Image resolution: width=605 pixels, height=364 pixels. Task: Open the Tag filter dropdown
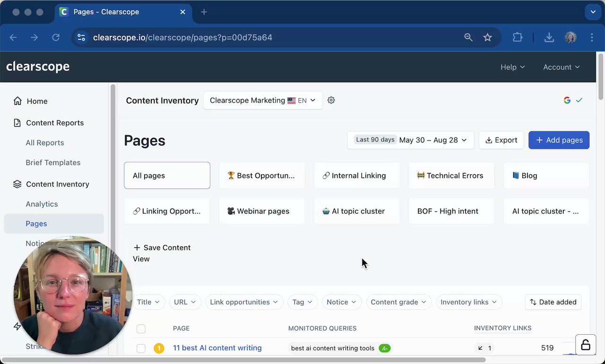[x=302, y=302]
